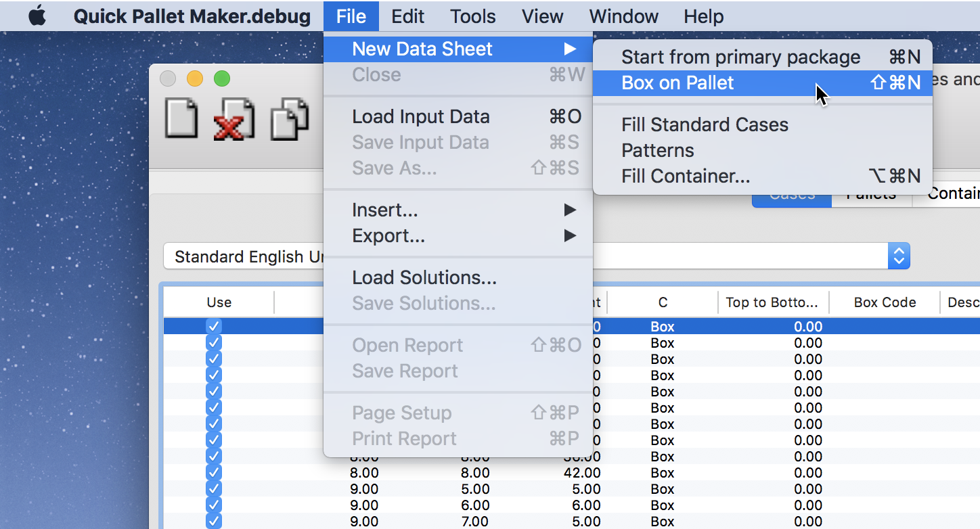
Task: Open the Apple menu
Action: [37, 16]
